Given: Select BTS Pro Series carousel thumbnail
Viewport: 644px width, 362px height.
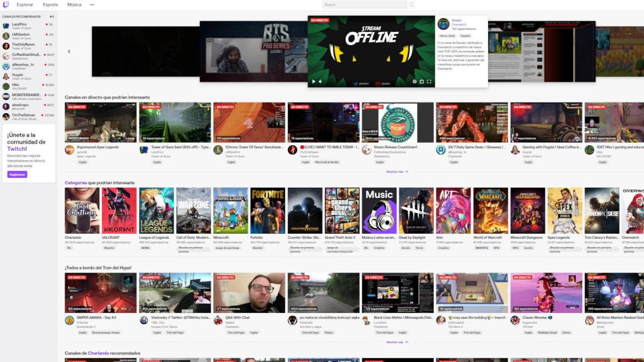Looking at the screenshot, I should [x=253, y=52].
